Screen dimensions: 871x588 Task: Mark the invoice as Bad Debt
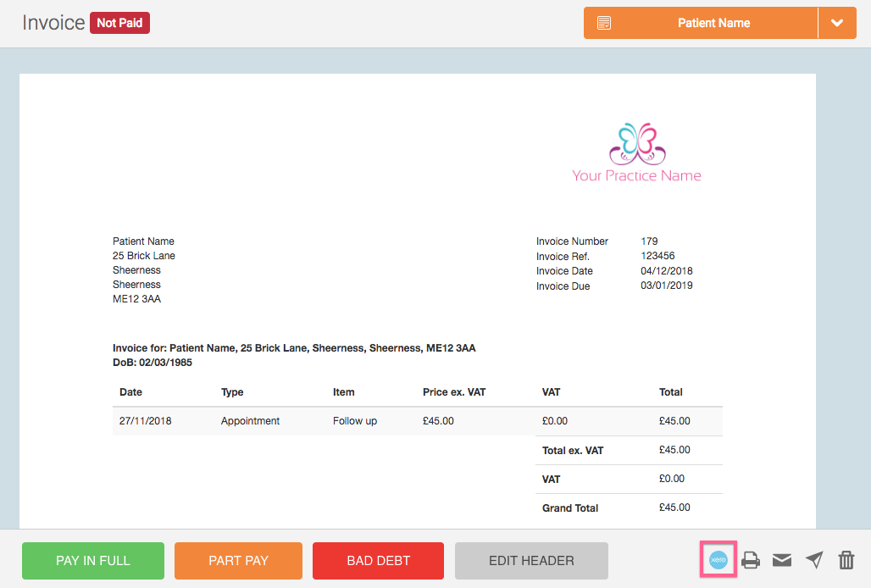[x=378, y=561]
